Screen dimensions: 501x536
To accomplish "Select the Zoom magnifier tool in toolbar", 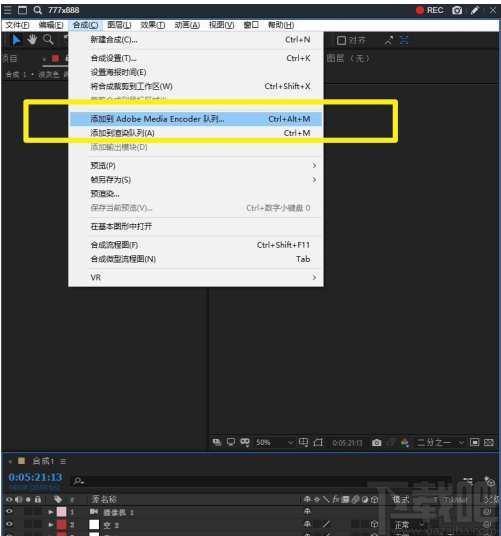I will point(48,40).
